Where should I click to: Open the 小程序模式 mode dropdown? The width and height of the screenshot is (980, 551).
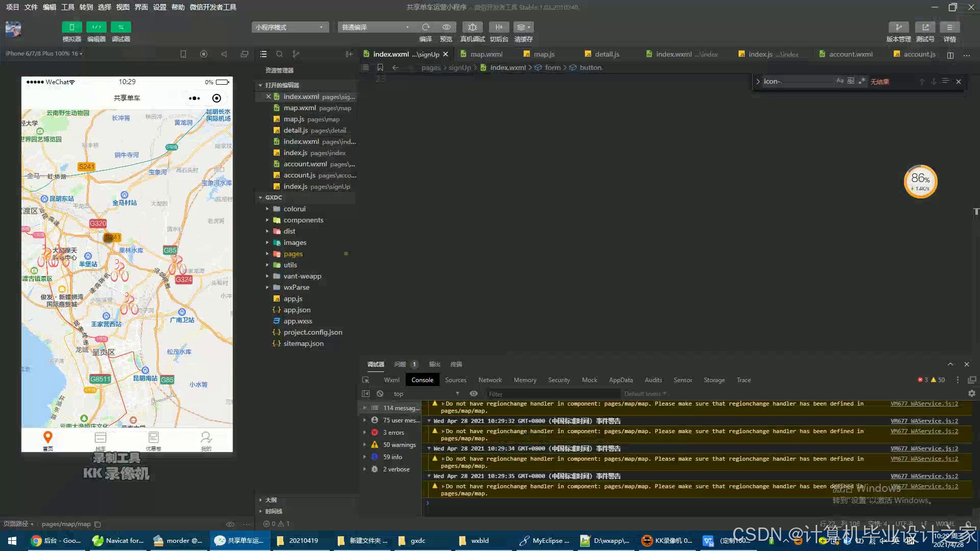point(289,27)
